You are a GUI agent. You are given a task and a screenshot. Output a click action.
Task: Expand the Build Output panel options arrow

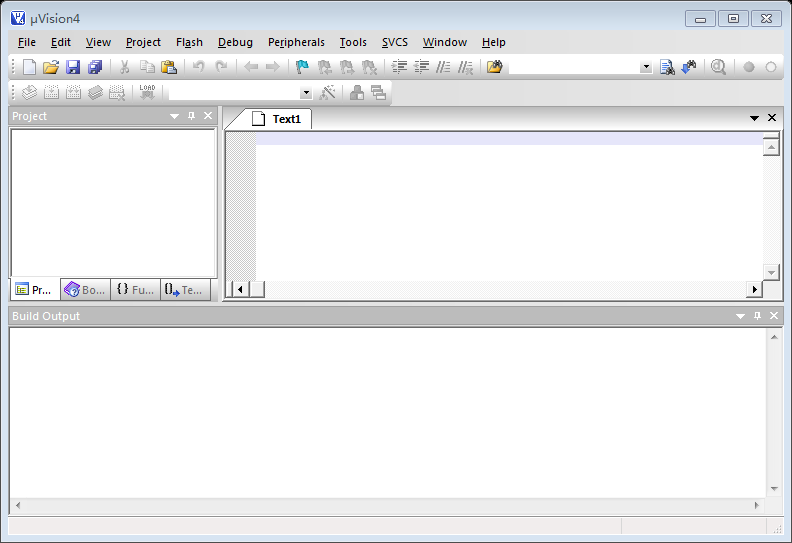point(740,316)
